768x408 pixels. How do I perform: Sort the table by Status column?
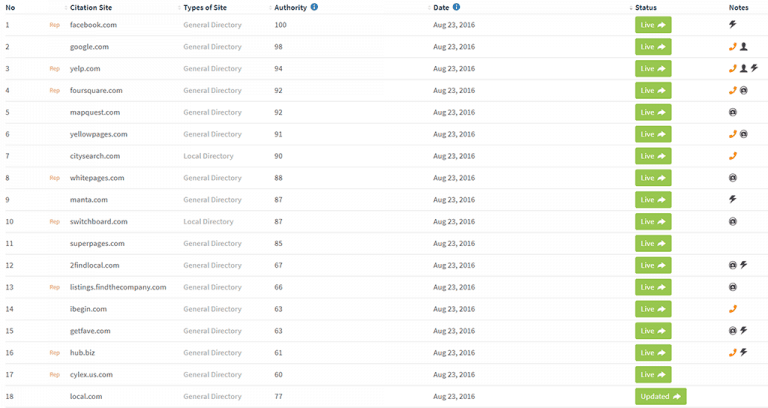646,7
